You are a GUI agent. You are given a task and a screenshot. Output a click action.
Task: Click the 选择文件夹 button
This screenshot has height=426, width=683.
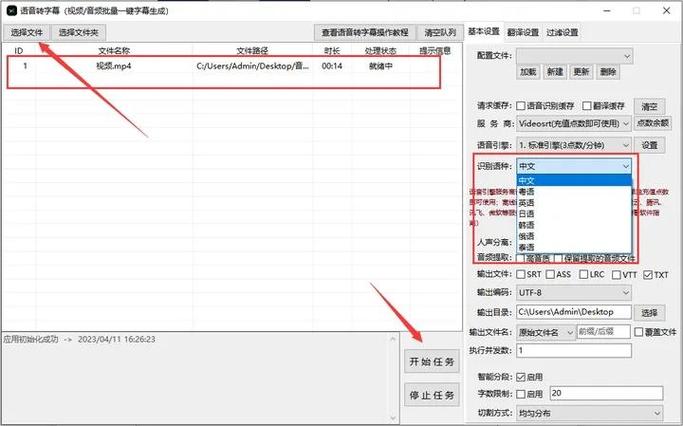(79, 33)
